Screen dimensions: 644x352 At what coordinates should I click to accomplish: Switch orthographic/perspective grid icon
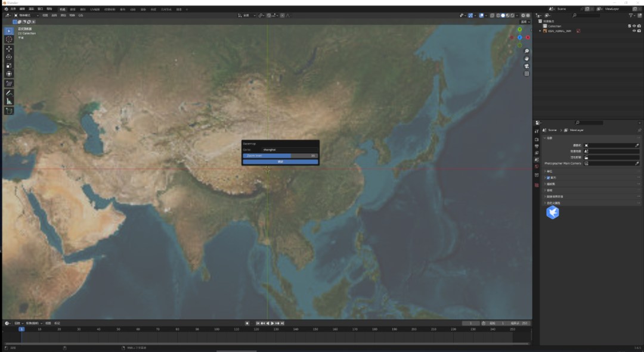(x=527, y=74)
